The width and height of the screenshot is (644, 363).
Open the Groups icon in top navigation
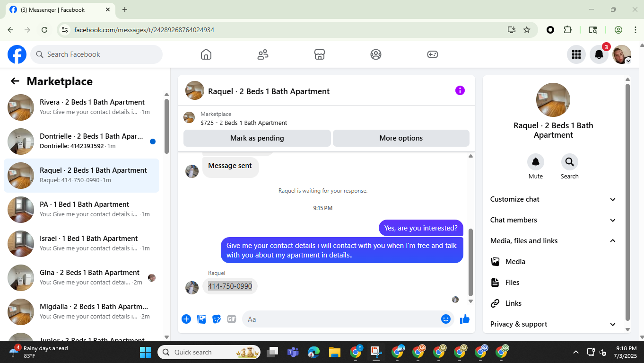(376, 54)
